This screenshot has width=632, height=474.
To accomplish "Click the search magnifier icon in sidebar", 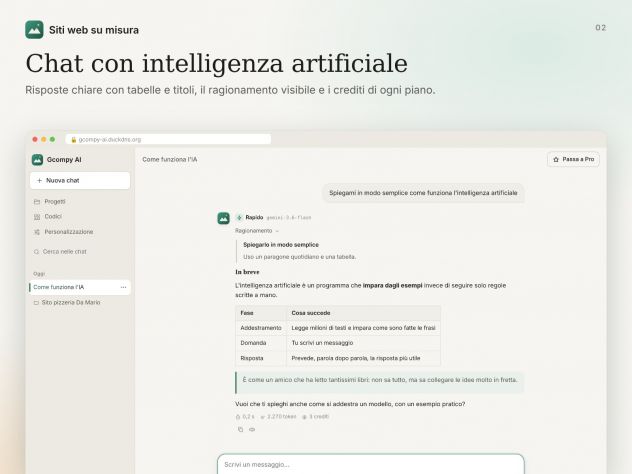I will (37, 252).
